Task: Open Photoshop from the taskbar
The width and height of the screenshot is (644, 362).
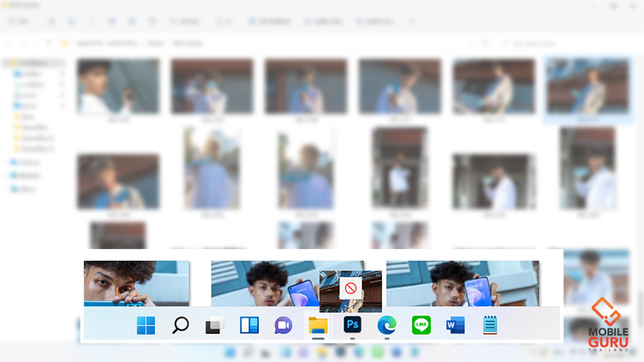Action: [352, 326]
